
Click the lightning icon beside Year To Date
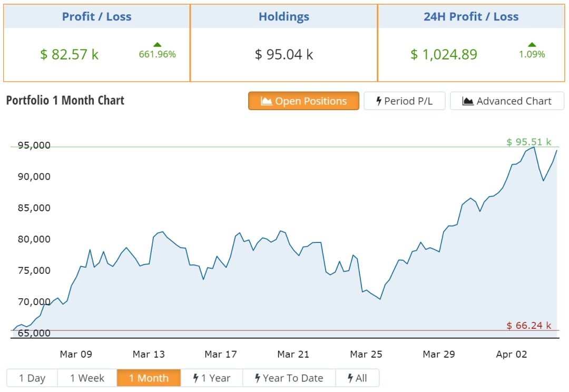[x=258, y=378]
